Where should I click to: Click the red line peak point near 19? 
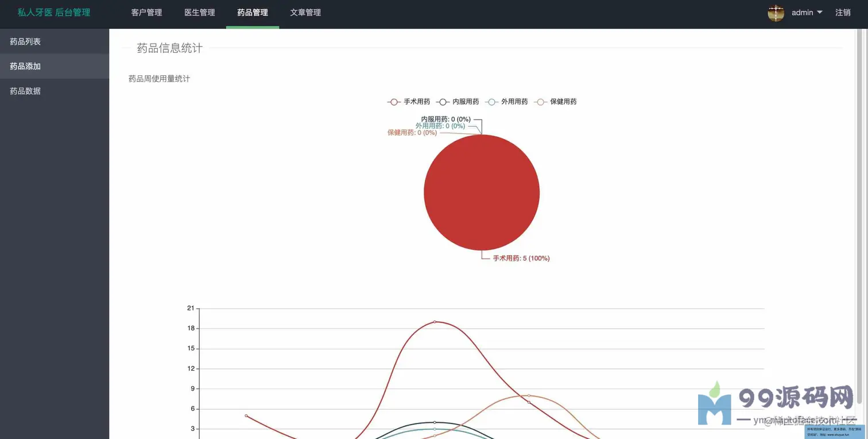pos(435,322)
